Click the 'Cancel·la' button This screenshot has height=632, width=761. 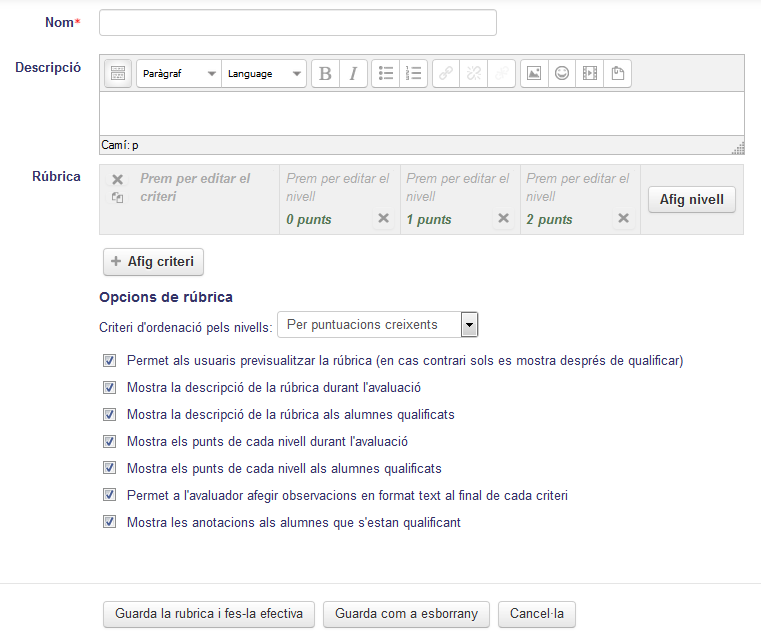(537, 614)
